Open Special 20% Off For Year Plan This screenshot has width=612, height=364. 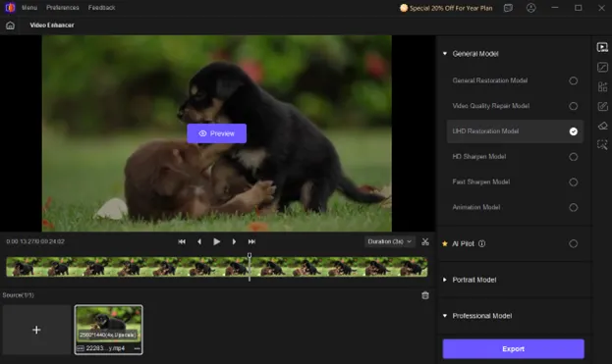[446, 8]
